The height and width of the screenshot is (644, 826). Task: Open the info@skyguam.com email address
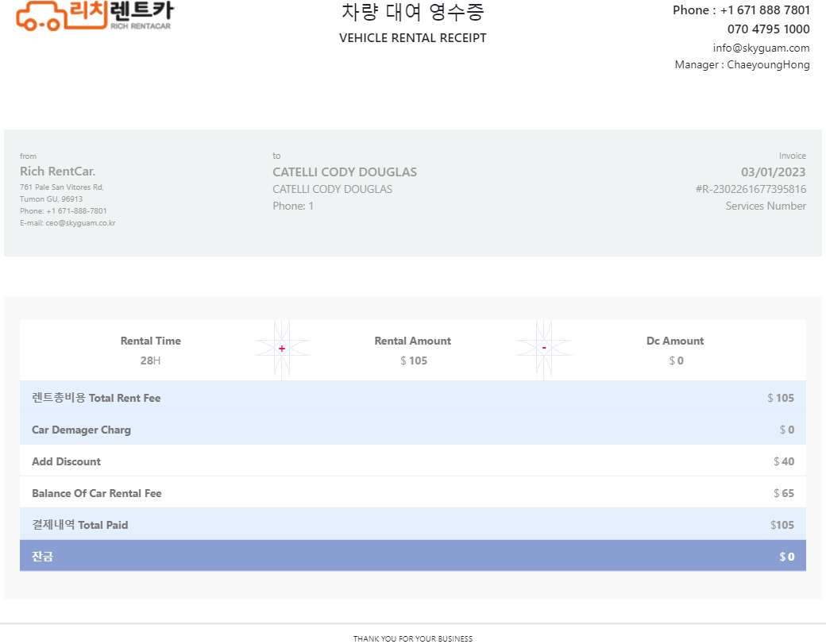761,48
